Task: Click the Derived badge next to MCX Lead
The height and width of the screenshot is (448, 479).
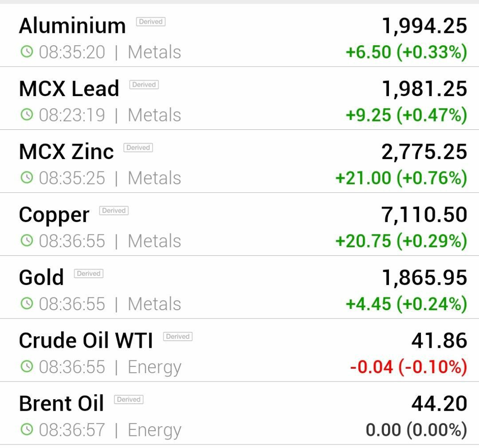Action: [144, 85]
